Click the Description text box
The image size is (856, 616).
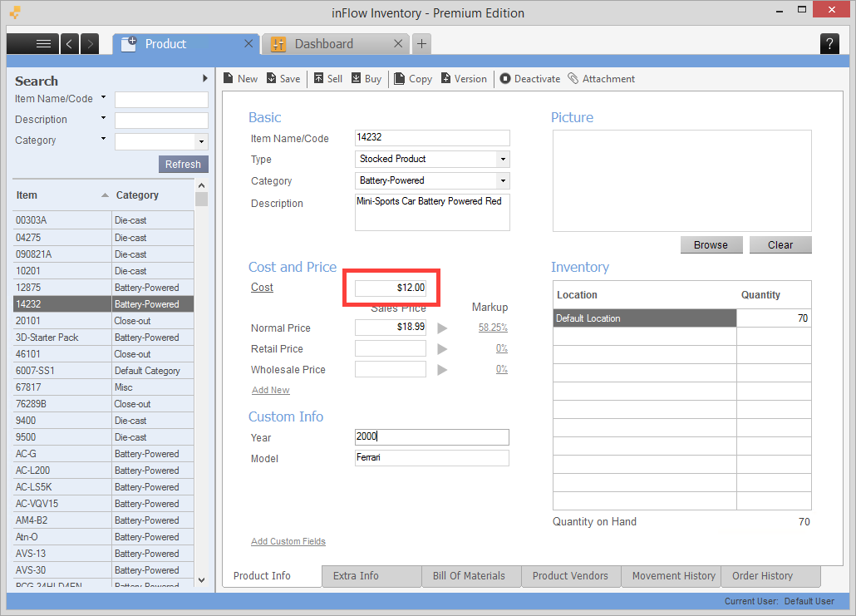tap(432, 213)
